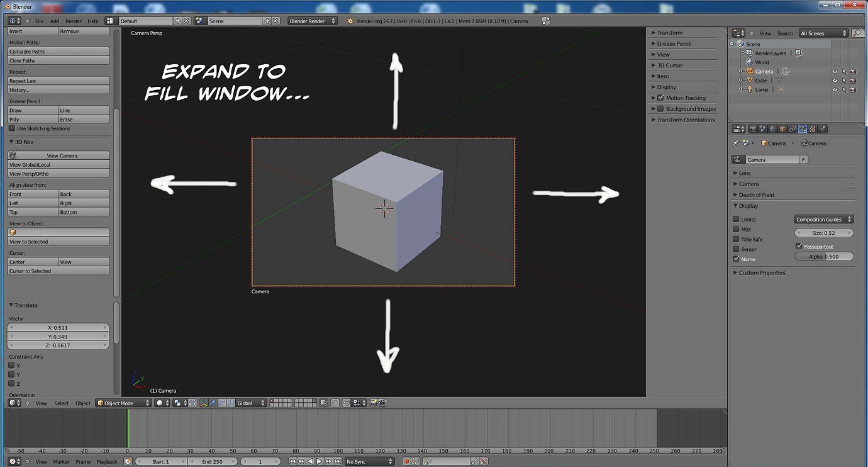Open the File menu
This screenshot has height=467, width=868.
39,21
